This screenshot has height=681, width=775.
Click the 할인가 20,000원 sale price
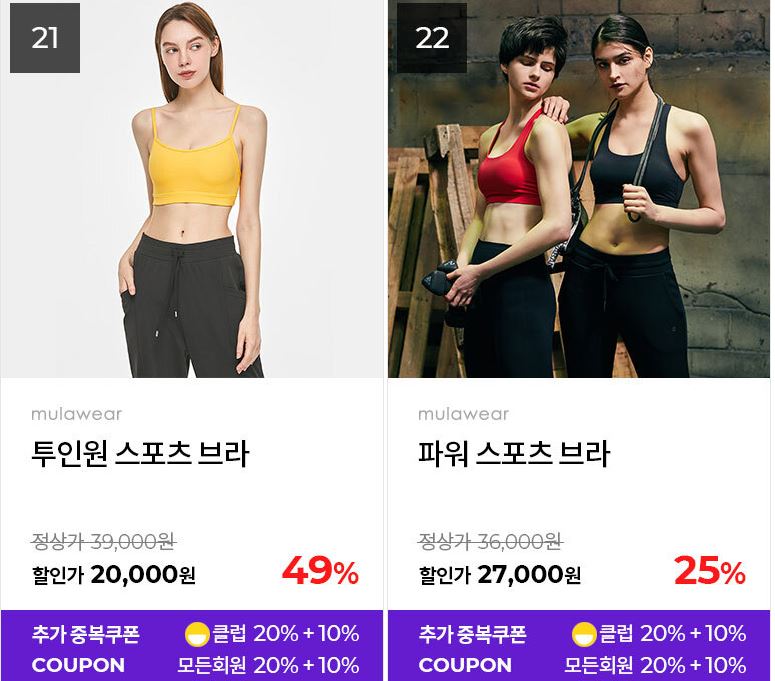click(114, 574)
